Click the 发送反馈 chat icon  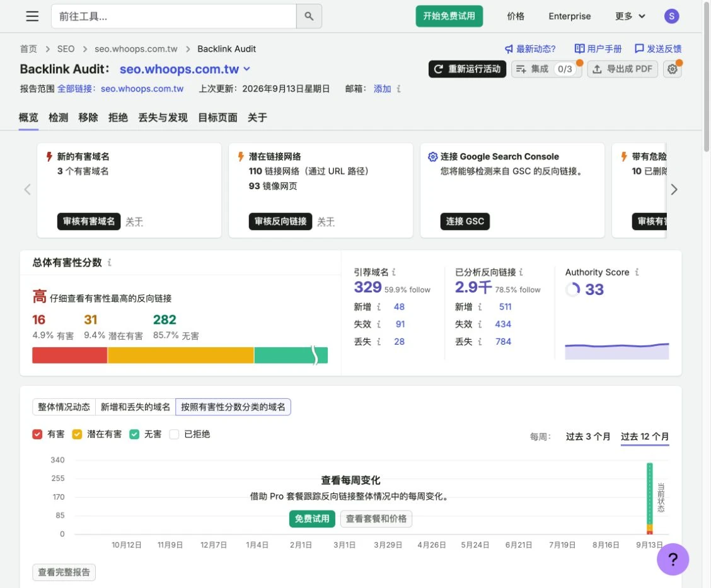coord(639,49)
